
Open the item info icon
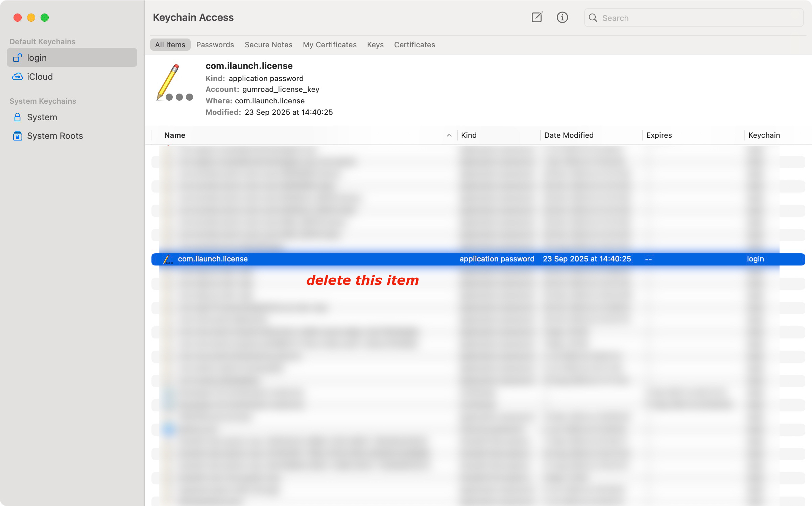562,17
